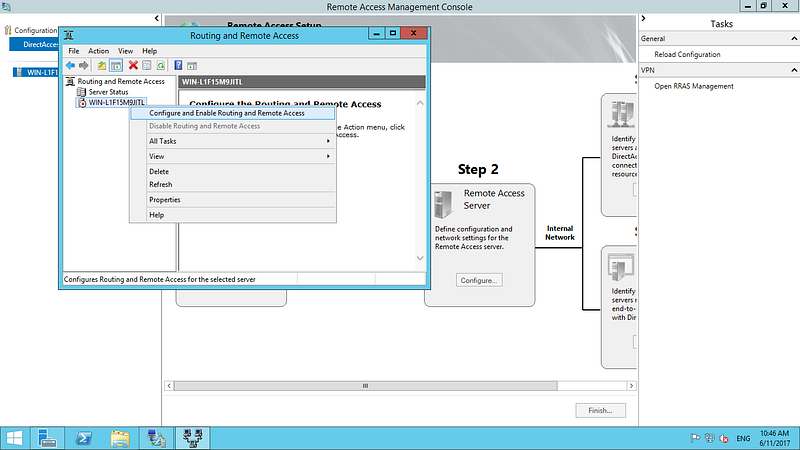Click the Show/Hide Action Pane toolbar icon
This screenshot has width=800, height=450.
pyautogui.click(x=192, y=66)
